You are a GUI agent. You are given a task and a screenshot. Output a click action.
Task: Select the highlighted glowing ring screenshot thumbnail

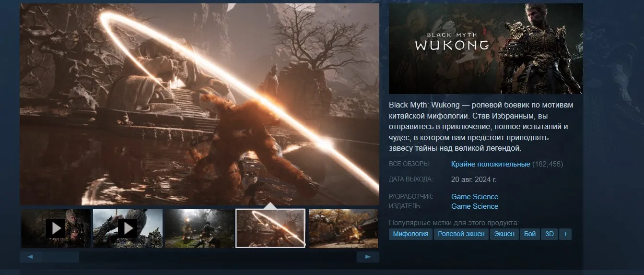pos(270,228)
